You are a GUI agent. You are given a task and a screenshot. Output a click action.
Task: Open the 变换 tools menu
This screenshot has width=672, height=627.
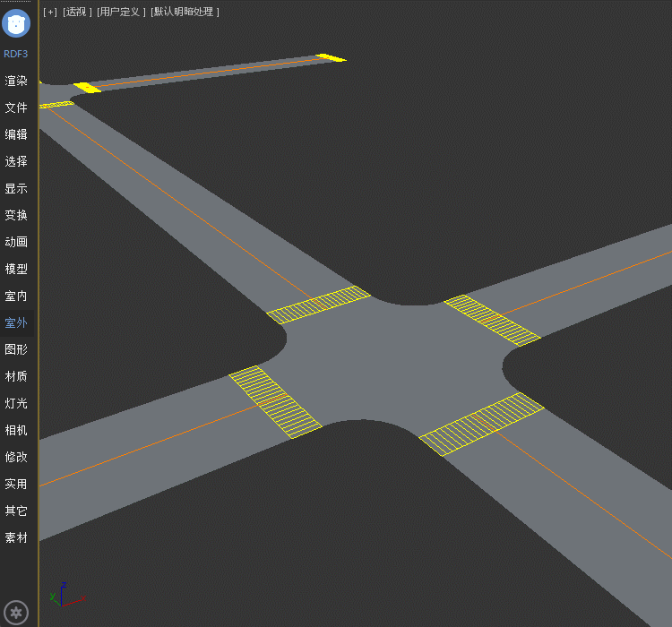pos(16,215)
